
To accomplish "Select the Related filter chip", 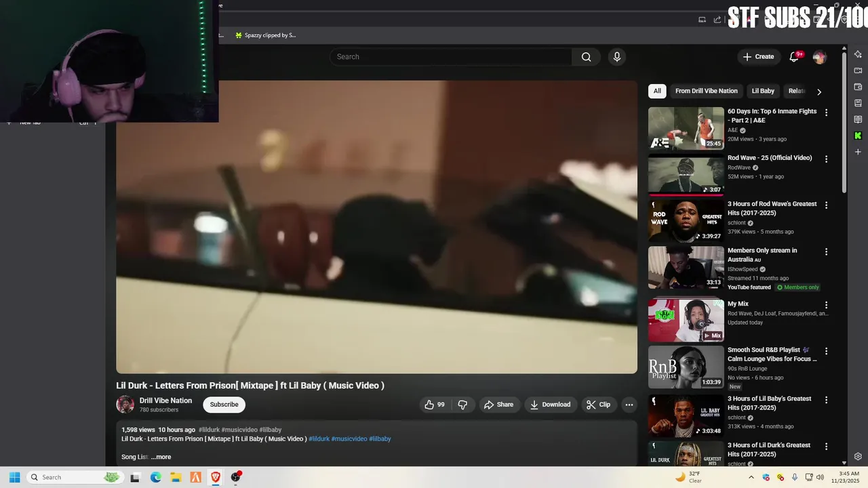I will pos(797,91).
